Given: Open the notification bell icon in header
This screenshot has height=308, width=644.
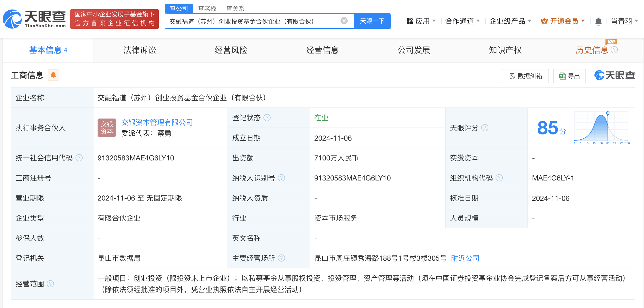Looking at the screenshot, I should tap(598, 21).
